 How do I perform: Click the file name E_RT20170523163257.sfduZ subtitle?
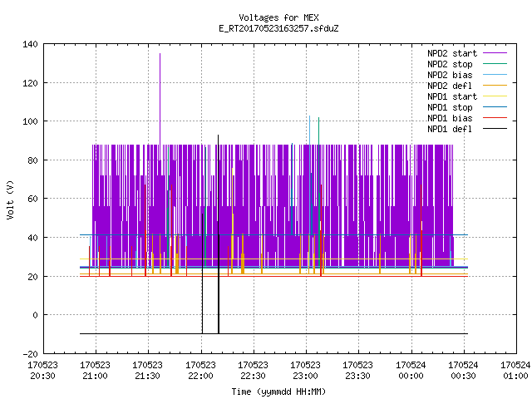(278, 28)
